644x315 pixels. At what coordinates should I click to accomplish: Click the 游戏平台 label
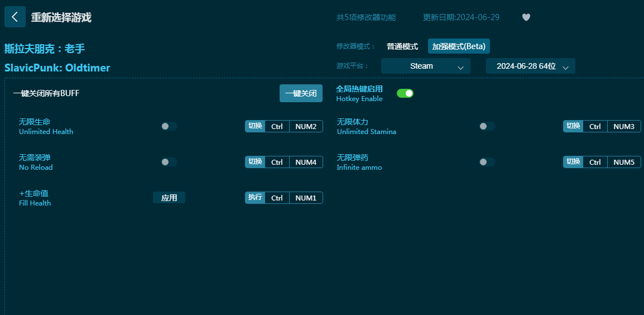point(352,66)
